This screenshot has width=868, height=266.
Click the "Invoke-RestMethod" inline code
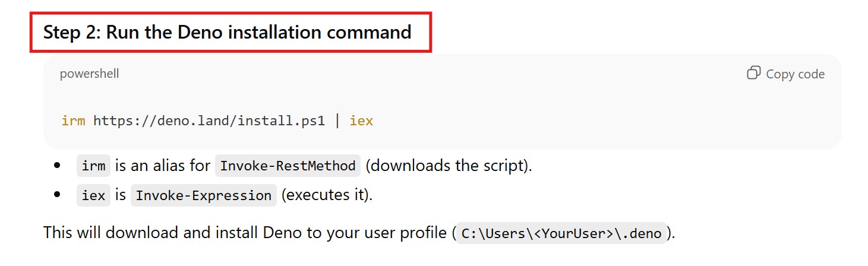pos(288,166)
